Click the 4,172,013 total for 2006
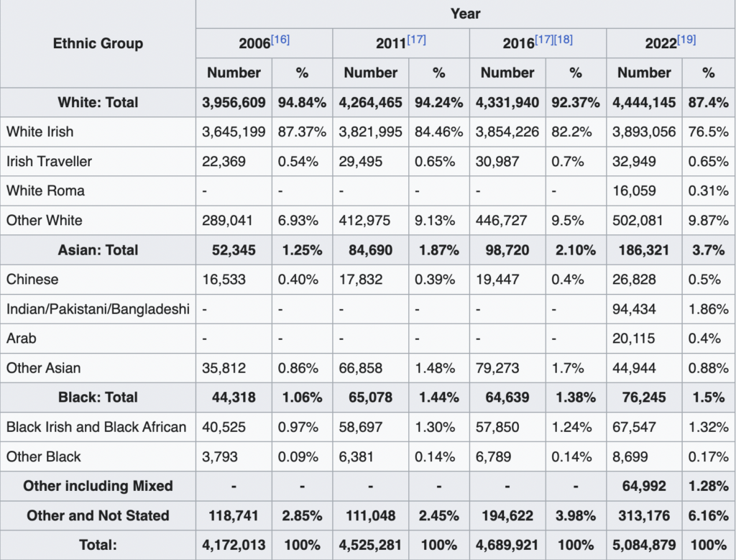The height and width of the screenshot is (560, 736). click(x=234, y=545)
